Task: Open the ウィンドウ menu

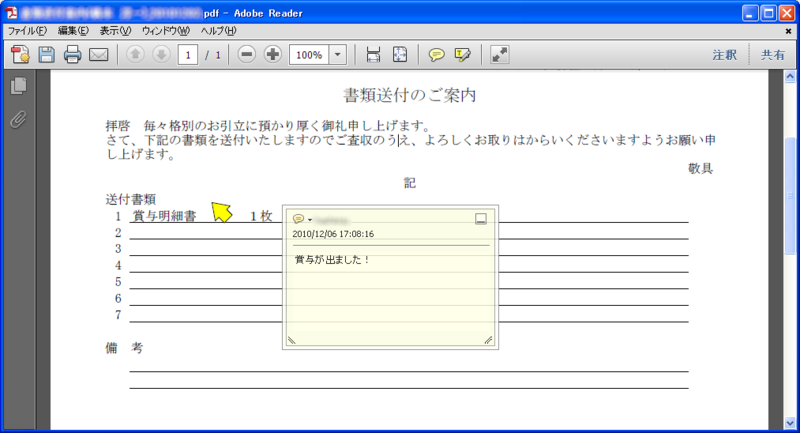Action: [x=166, y=31]
